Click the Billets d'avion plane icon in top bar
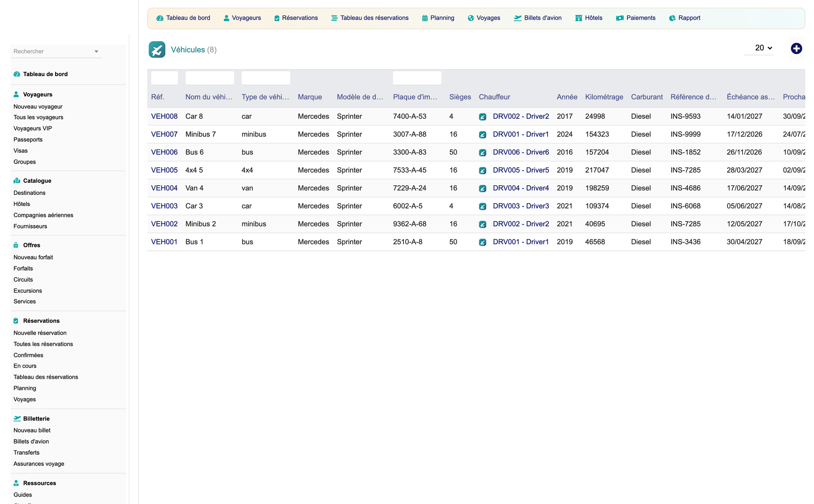Screen dimensions: 814x504 (517, 18)
